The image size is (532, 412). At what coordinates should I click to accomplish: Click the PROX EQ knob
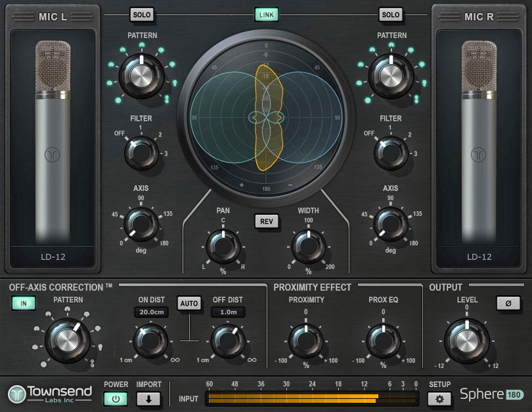384,341
